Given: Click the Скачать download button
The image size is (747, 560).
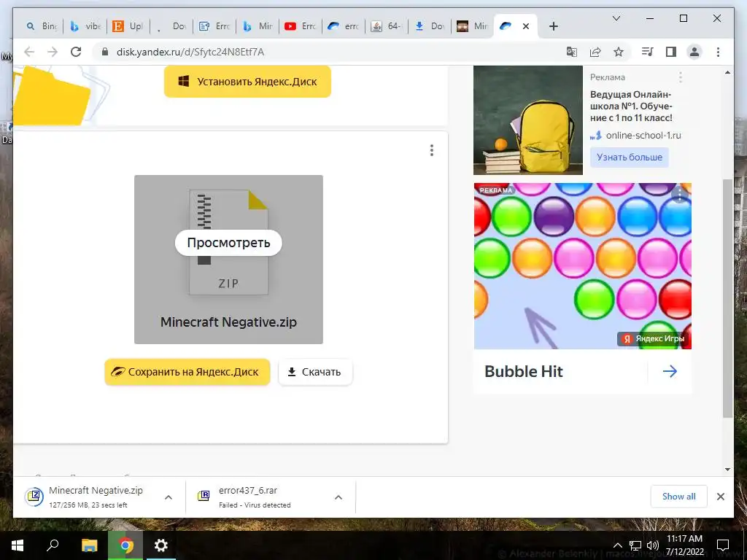Looking at the screenshot, I should tap(315, 372).
